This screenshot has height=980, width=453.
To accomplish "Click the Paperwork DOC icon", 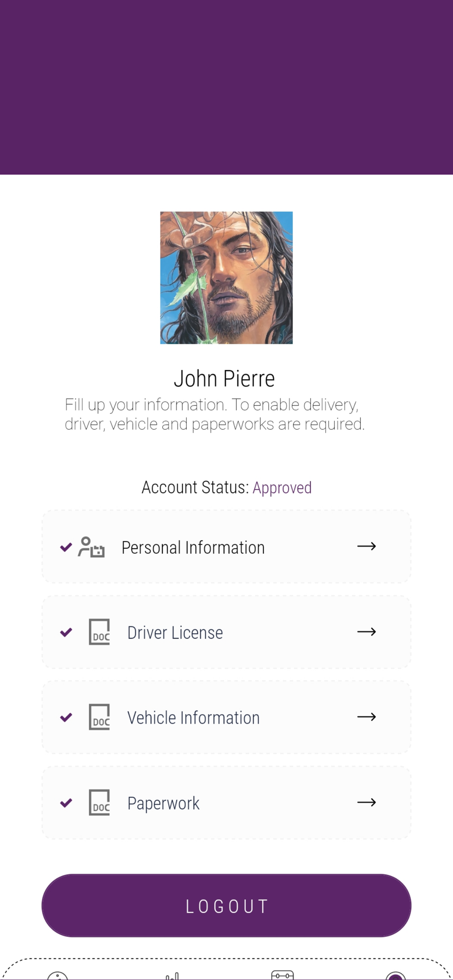I will [x=99, y=802].
